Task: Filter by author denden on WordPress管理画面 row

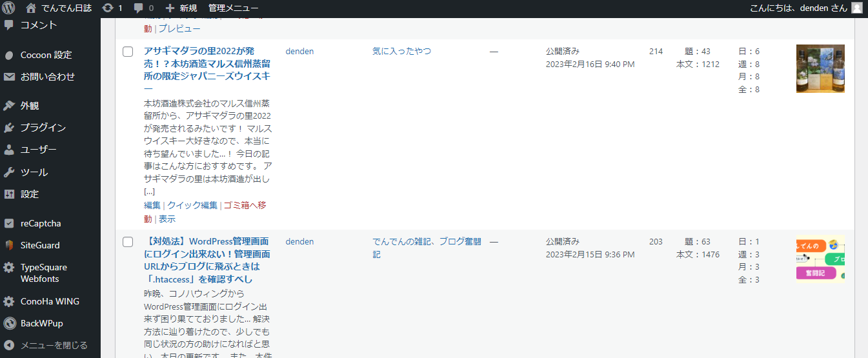Action: click(299, 241)
